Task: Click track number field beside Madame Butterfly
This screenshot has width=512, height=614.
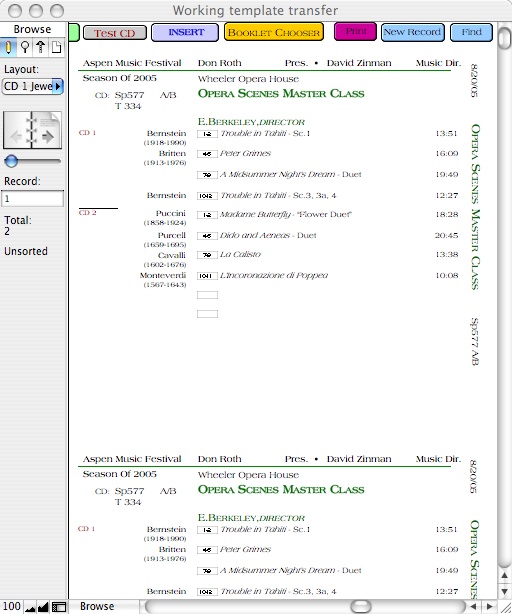Action: click(x=207, y=215)
